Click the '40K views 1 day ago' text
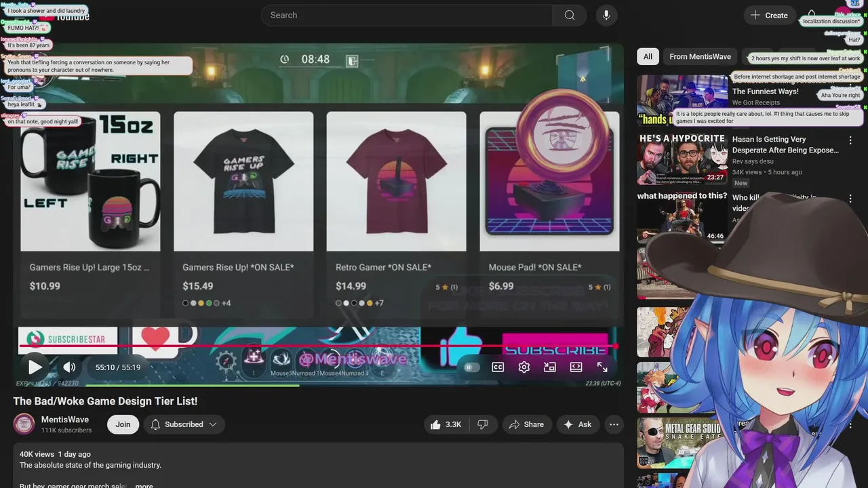The image size is (868, 488). [55, 454]
